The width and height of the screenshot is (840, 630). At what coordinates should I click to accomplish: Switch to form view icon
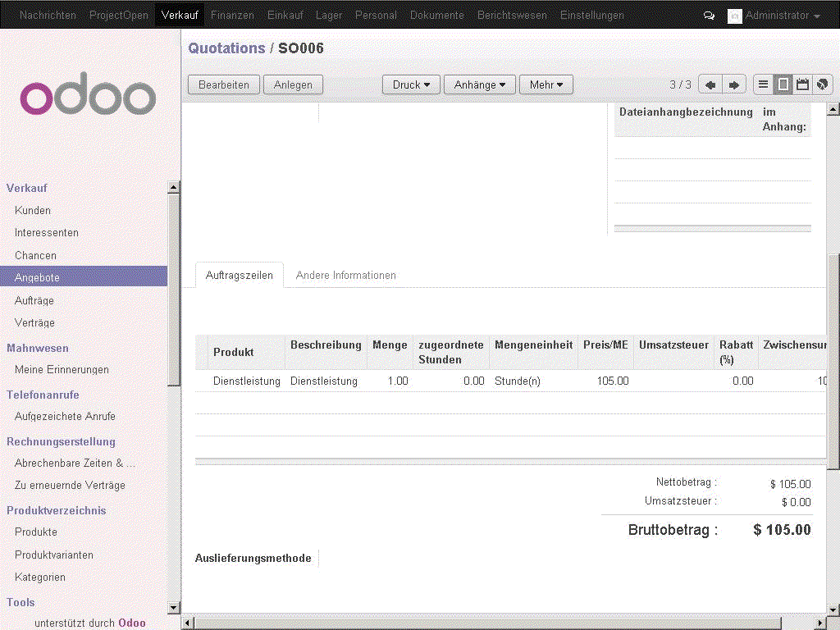tap(783, 84)
